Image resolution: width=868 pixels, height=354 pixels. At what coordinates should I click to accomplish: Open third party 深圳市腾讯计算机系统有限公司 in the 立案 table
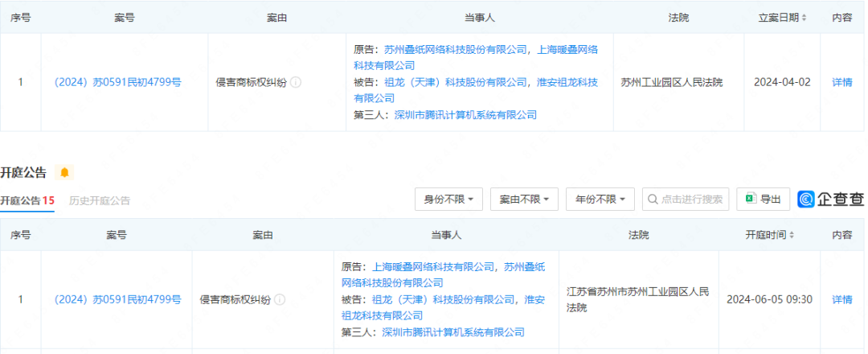pyautogui.click(x=465, y=115)
